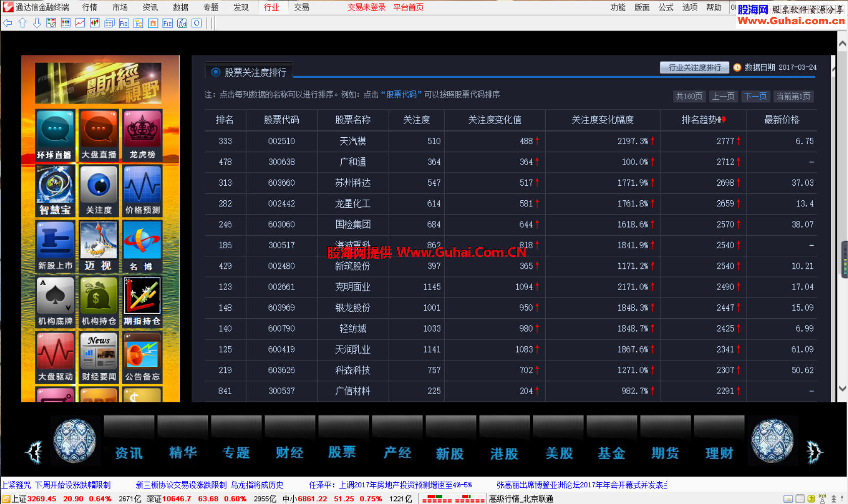Click the tree structure toolbar icon
Viewport: 848px width, 504px height.
[x=138, y=23]
